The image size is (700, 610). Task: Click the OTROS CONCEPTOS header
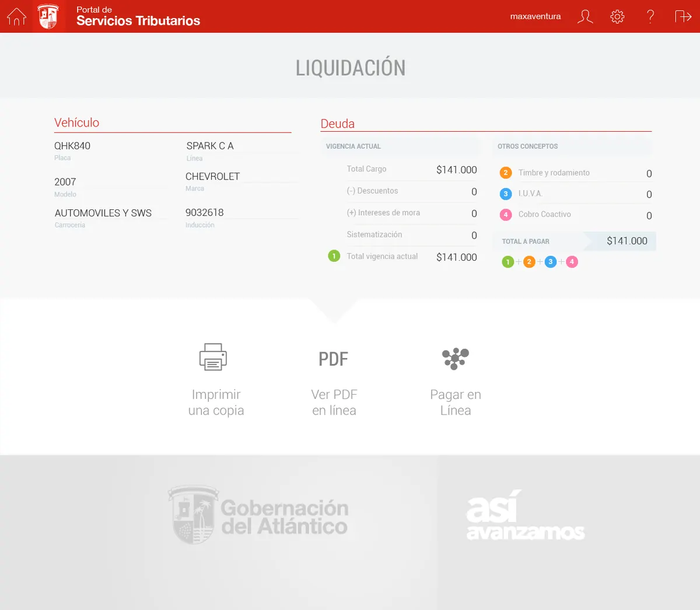tap(527, 146)
